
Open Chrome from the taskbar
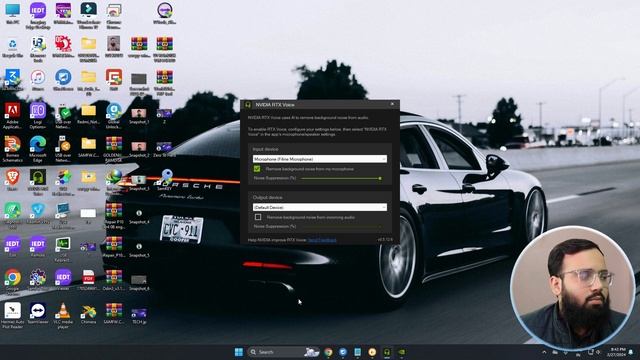pos(328,352)
